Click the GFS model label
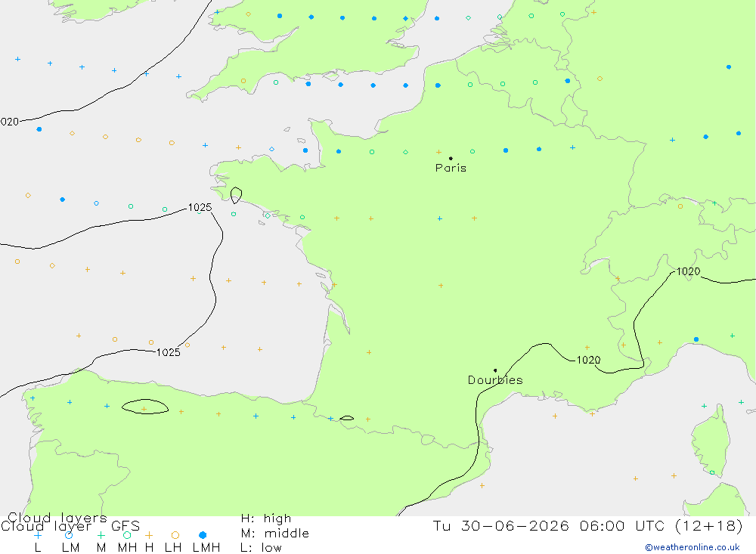The height and width of the screenshot is (554, 756). pos(125,525)
